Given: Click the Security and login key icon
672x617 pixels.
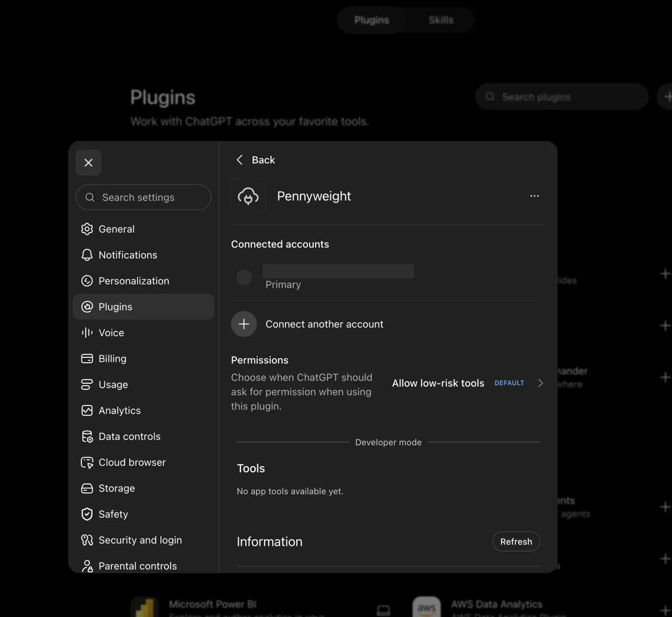Looking at the screenshot, I should (x=87, y=540).
